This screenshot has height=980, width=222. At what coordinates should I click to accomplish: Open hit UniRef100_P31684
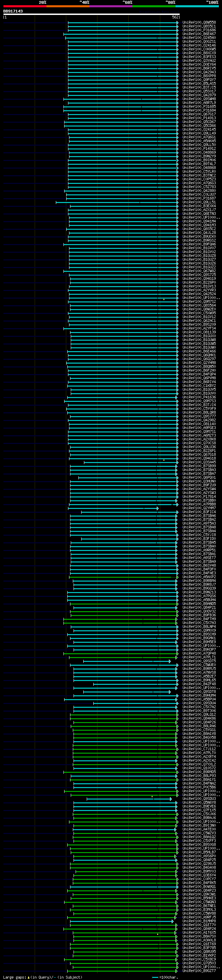pyautogui.click(x=199, y=110)
